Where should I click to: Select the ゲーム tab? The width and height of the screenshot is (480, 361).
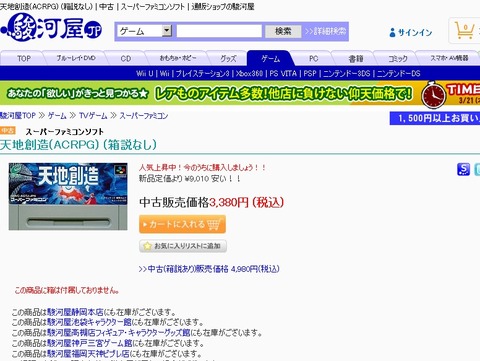tap(270, 58)
